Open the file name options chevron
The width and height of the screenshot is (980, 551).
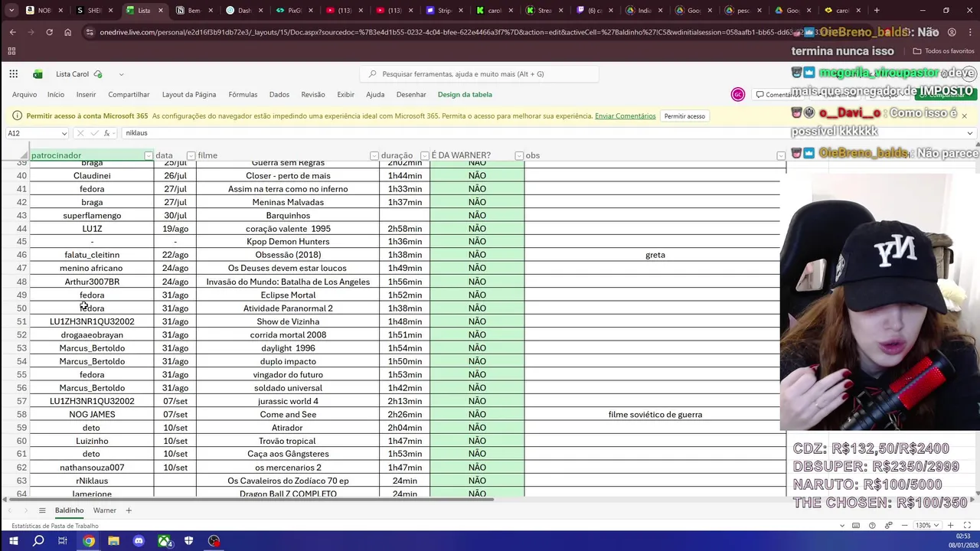coord(121,74)
